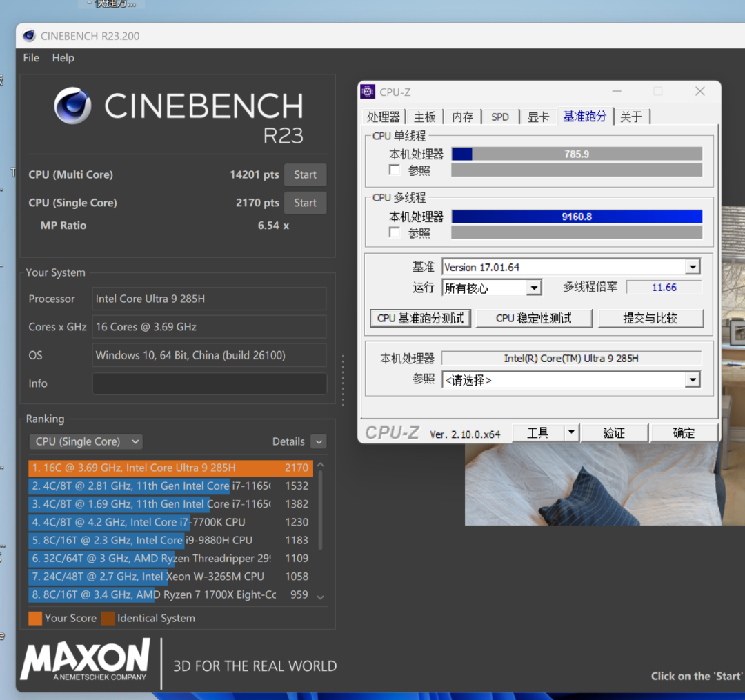Click the CPU 稳定性测试 button
745x700 pixels.
click(533, 318)
